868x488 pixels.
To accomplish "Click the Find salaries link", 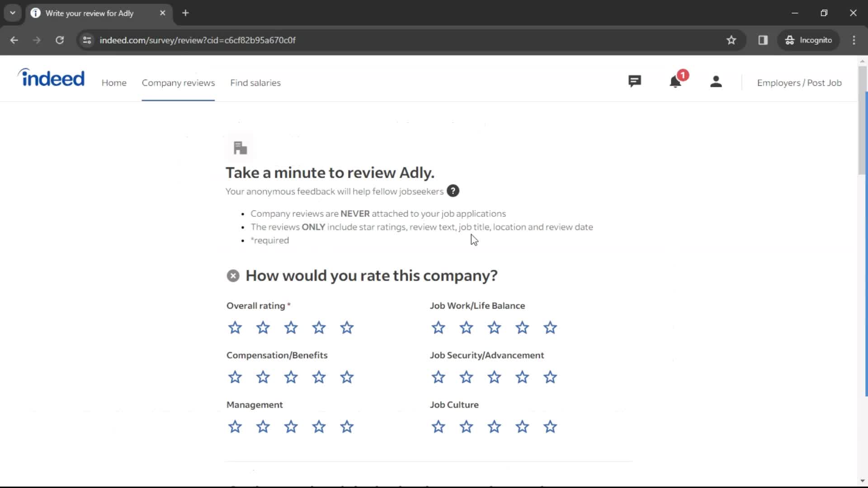I will coord(256,83).
